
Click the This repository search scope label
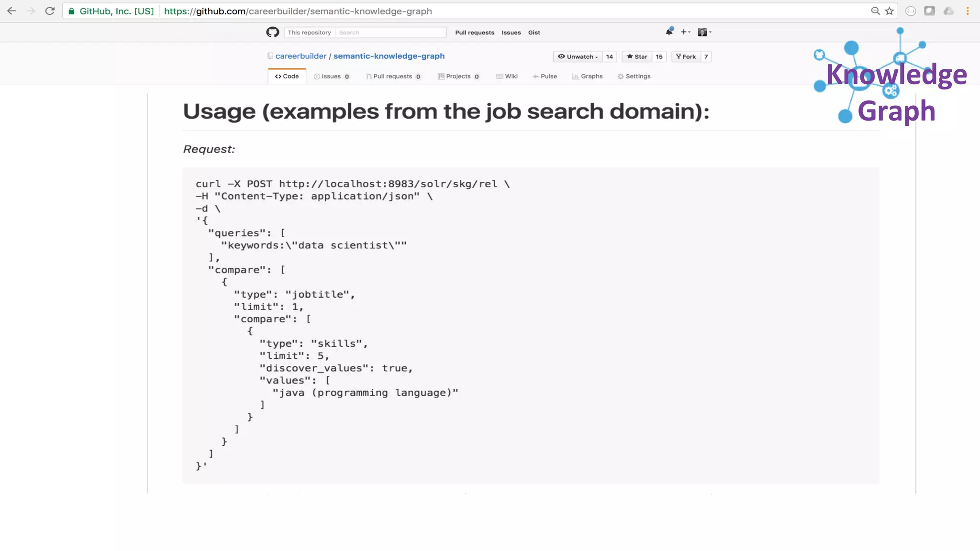pyautogui.click(x=309, y=33)
